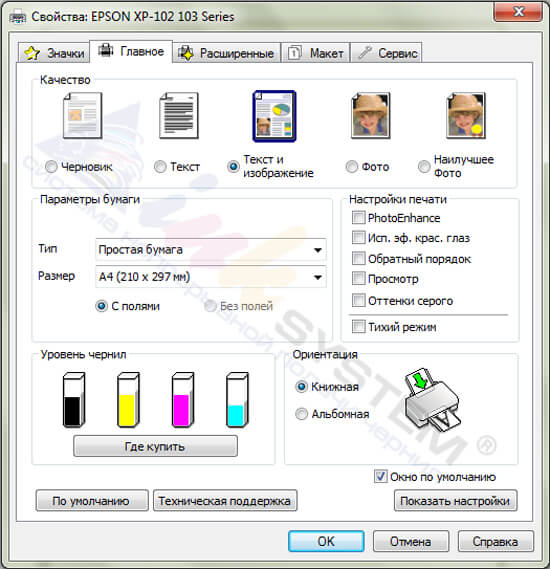The height and width of the screenshot is (569, 550).
Task: Click the Черновик draft quality page icon
Action: click(x=82, y=116)
